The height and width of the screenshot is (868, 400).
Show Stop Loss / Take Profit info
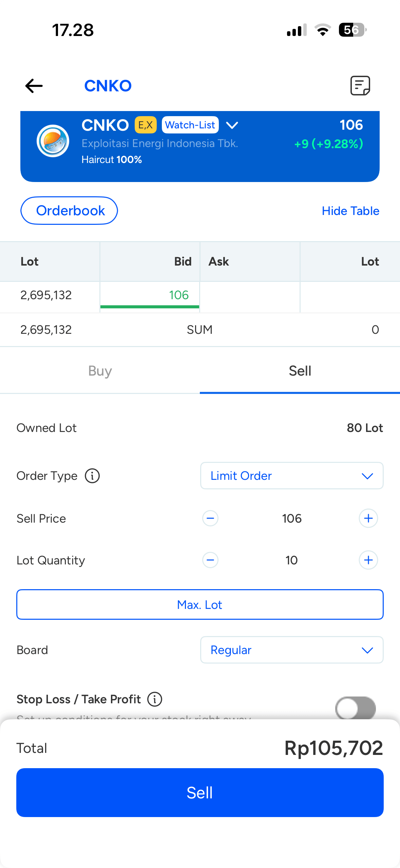coord(155,699)
